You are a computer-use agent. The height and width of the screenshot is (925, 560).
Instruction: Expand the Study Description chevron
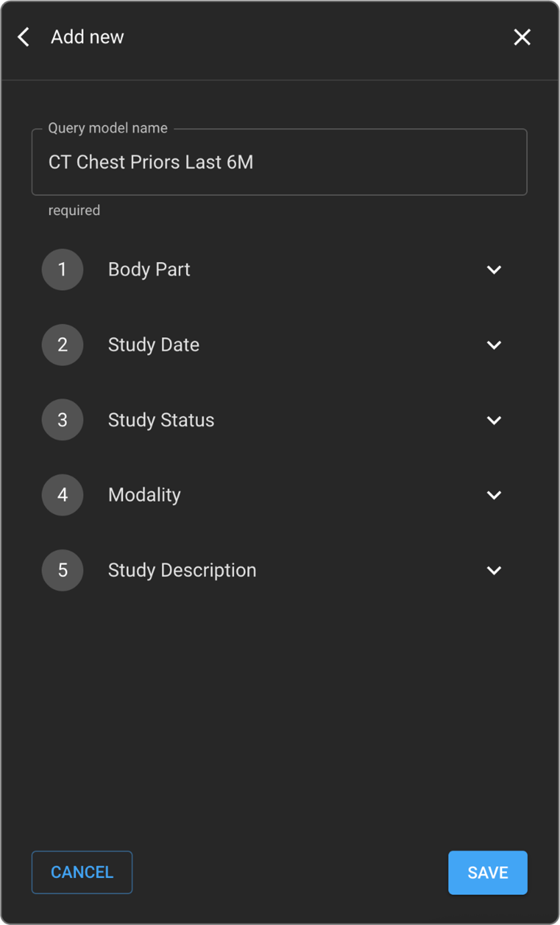494,571
